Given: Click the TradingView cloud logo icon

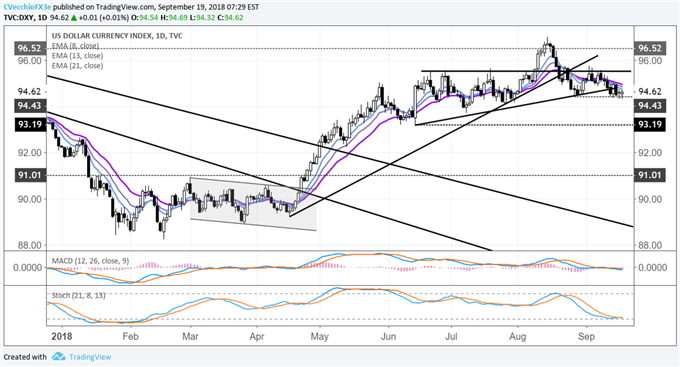Looking at the screenshot, I should (x=58, y=357).
